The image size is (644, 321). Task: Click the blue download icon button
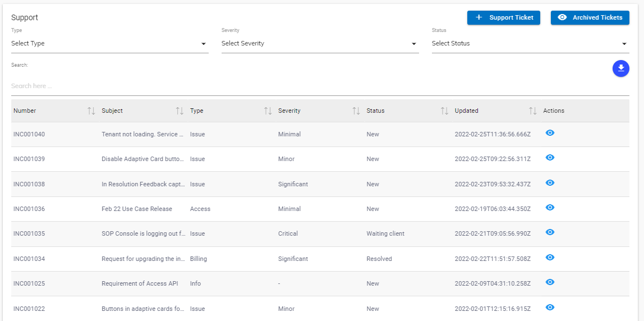[x=620, y=68]
